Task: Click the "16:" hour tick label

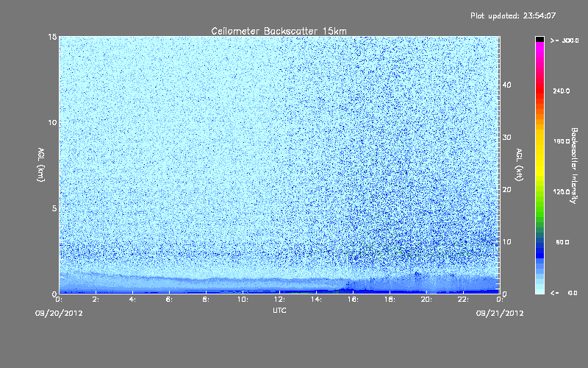Action: [353, 300]
